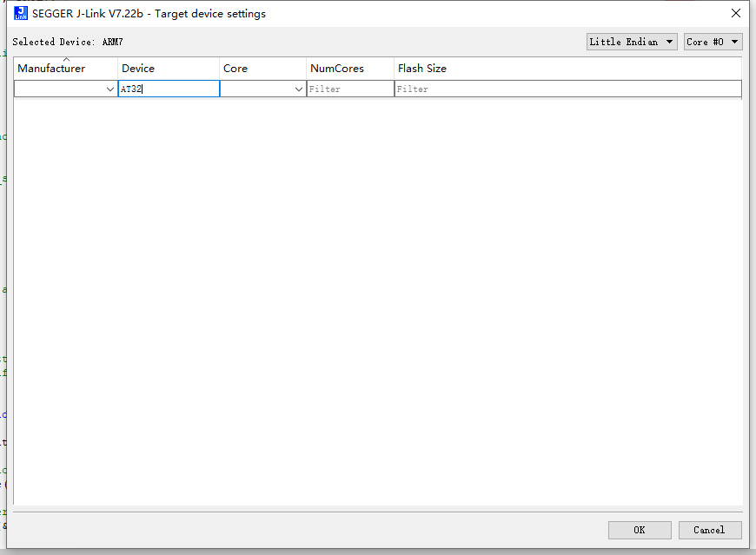Sort by the Manufacturer column header
The width and height of the screenshot is (756, 555).
(x=66, y=69)
